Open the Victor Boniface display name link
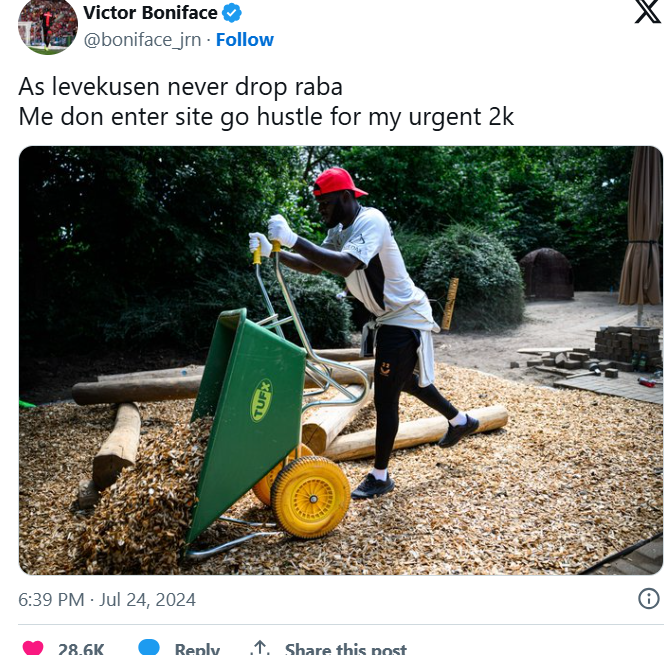Image resolution: width=670 pixels, height=655 pixels. point(150,13)
